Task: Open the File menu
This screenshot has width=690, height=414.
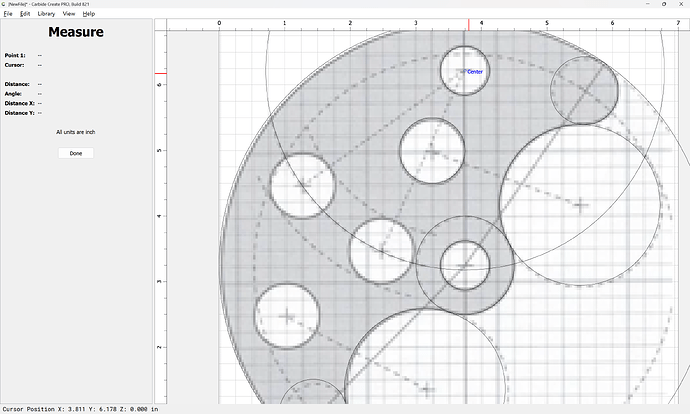Action: [x=8, y=14]
